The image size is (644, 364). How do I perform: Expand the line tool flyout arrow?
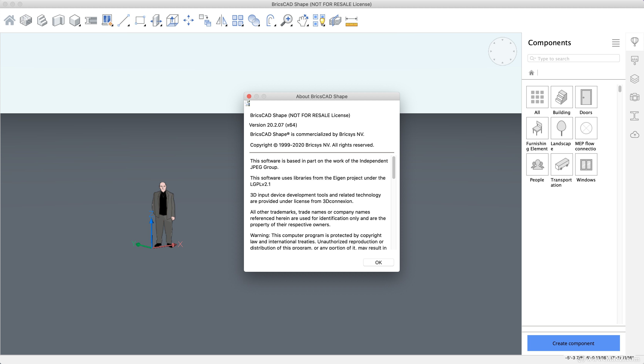128,25
